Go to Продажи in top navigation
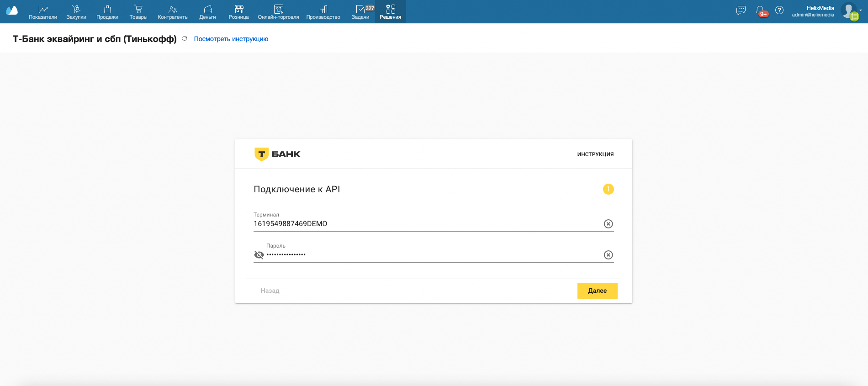This screenshot has height=386, width=868. [x=107, y=12]
